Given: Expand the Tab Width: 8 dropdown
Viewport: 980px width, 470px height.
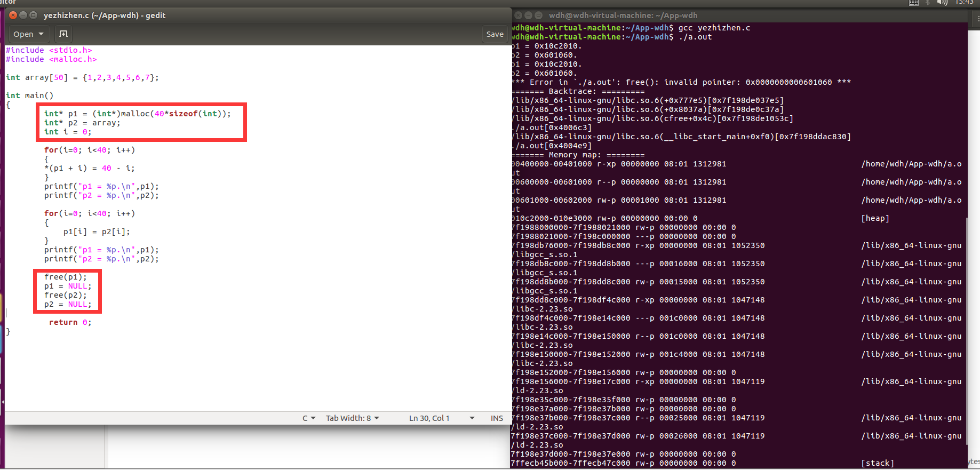Looking at the screenshot, I should [x=353, y=418].
